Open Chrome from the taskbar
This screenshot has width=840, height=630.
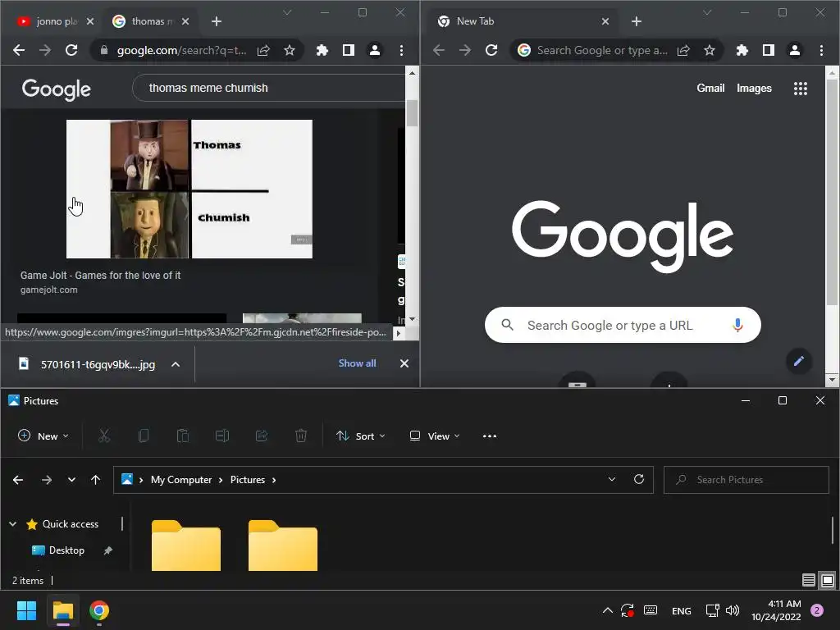coord(99,610)
